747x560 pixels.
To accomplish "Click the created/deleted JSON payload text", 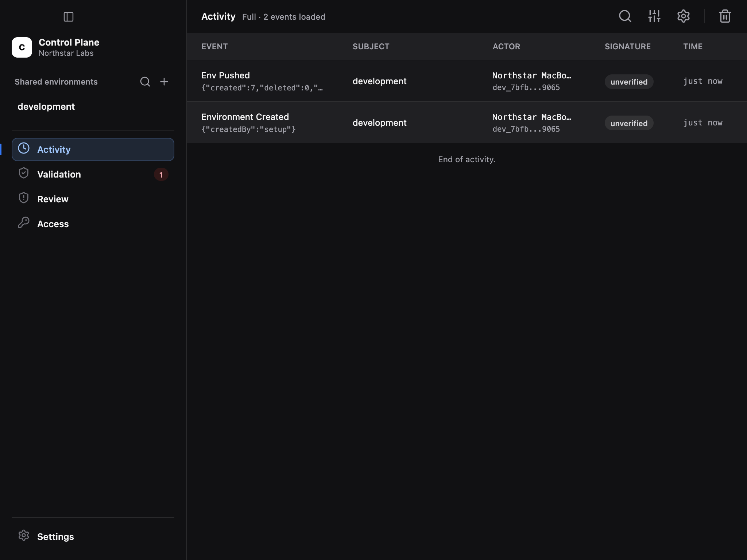I will click(x=262, y=88).
